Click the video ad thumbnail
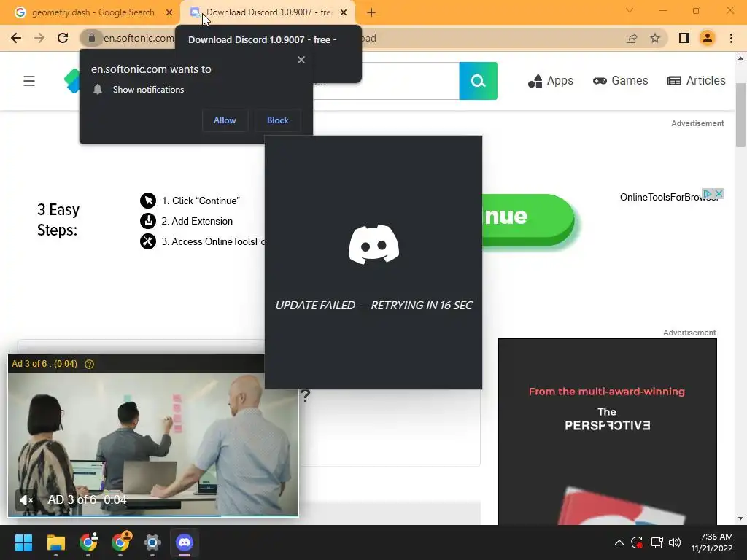747x560 pixels. coord(153,444)
